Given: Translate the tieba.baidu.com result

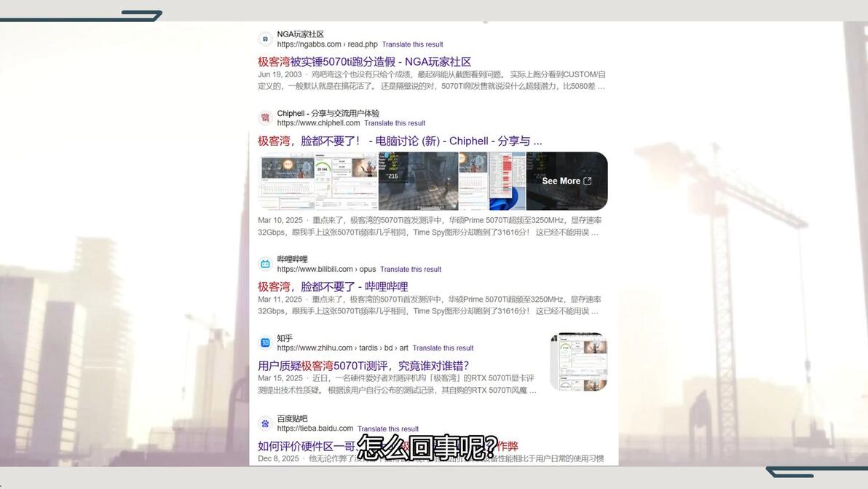Looking at the screenshot, I should point(388,429).
